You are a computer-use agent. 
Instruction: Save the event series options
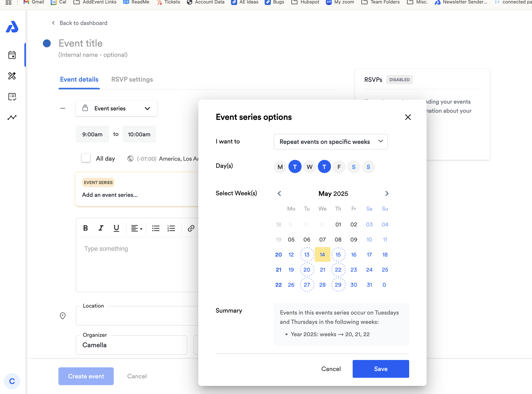tap(381, 369)
